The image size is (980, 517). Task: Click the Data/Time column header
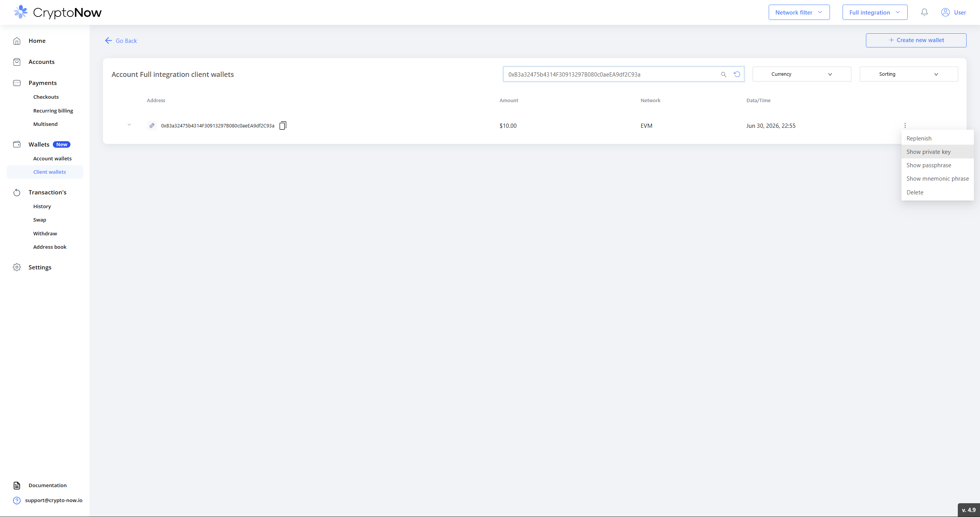(x=758, y=100)
